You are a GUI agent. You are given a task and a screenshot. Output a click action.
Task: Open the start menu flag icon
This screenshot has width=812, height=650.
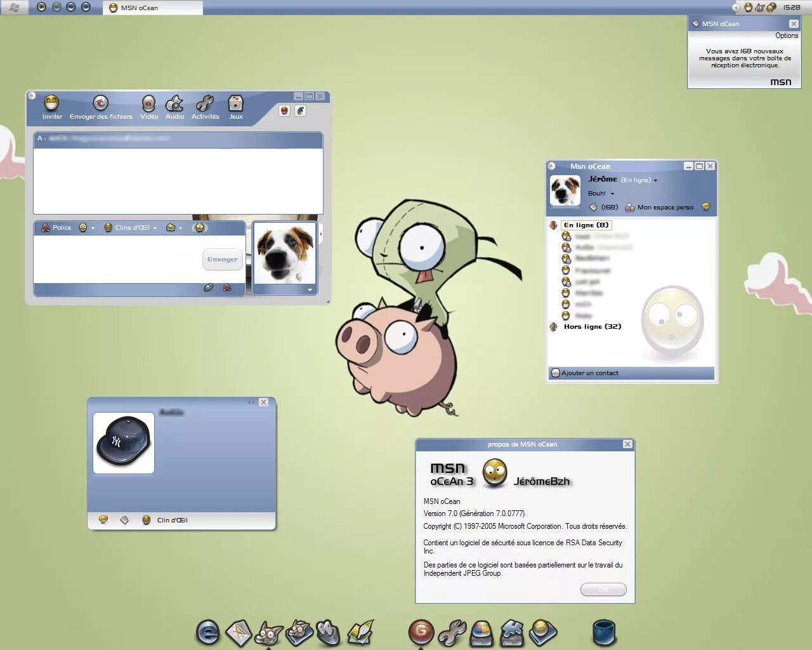pos(14,8)
